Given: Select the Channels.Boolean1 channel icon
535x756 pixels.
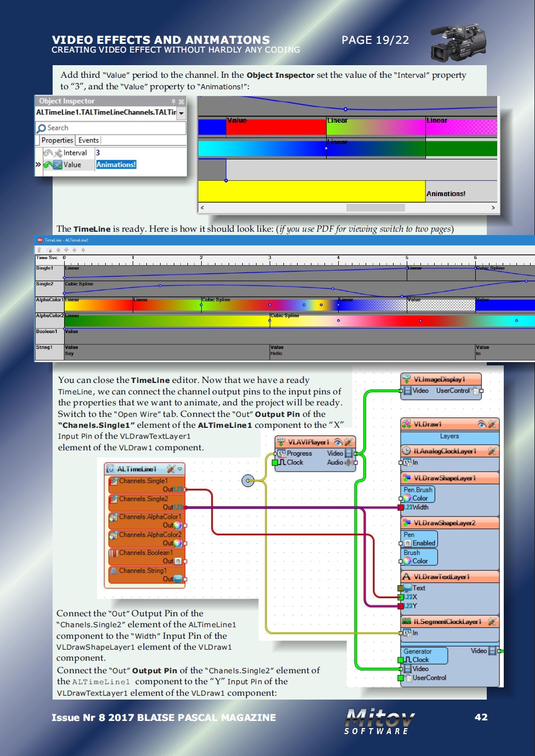Looking at the screenshot, I should [113, 552].
